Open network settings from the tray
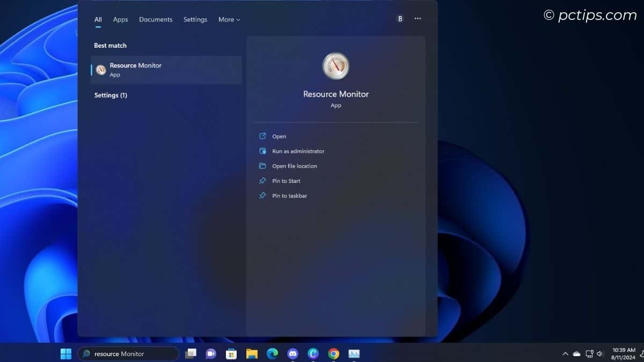This screenshot has height=362, width=644. [589, 354]
